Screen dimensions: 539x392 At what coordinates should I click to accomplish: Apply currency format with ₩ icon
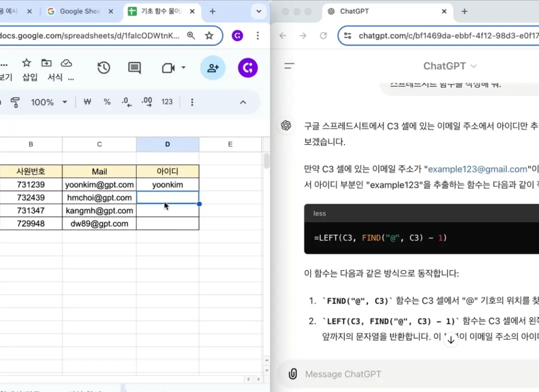(87, 102)
